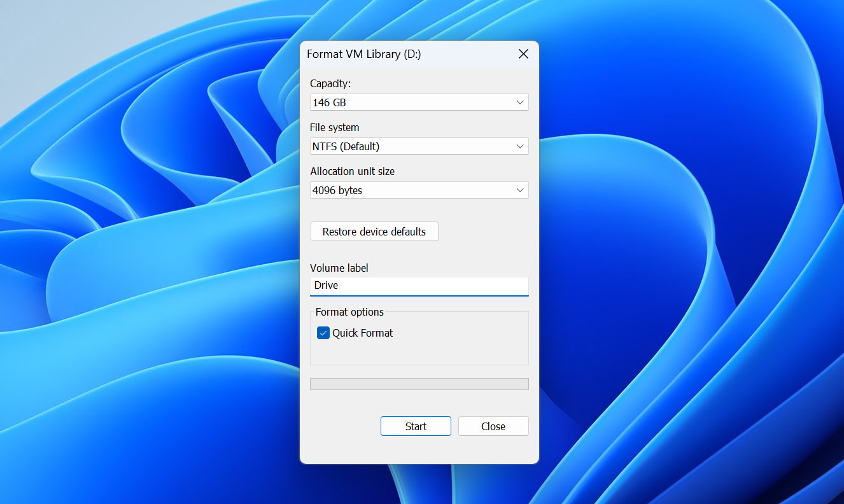Image resolution: width=844 pixels, height=504 pixels.
Task: Open the Allocation unit size dropdown
Action: pos(419,190)
